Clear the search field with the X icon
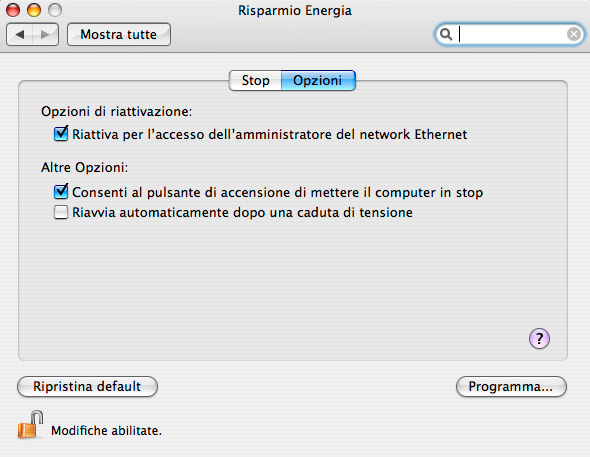This screenshot has height=457, width=590. (574, 34)
